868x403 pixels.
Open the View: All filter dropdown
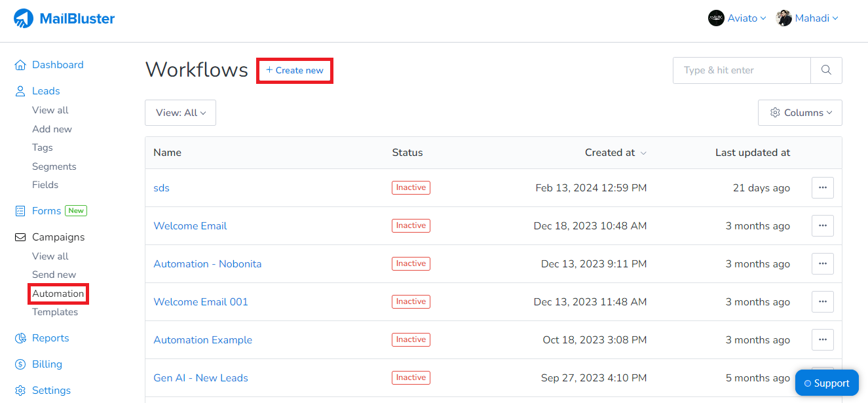(180, 112)
